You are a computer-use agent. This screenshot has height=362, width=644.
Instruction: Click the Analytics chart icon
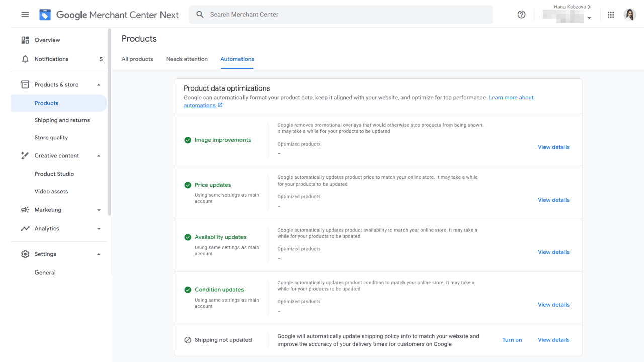click(x=25, y=229)
